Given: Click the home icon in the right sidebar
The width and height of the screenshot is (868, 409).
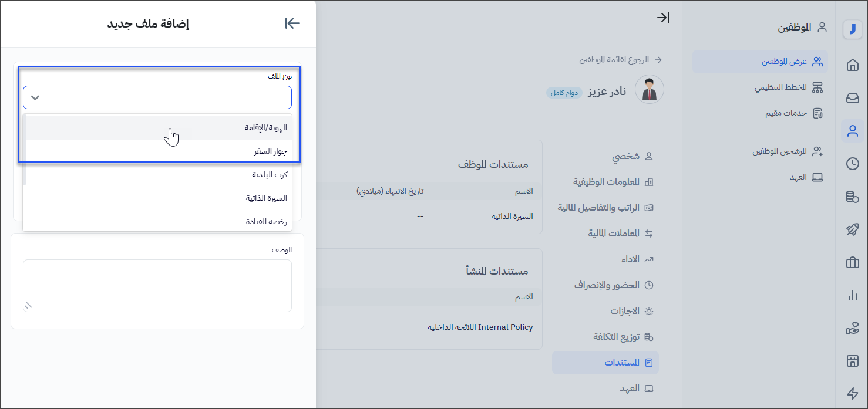Looking at the screenshot, I should (x=852, y=65).
